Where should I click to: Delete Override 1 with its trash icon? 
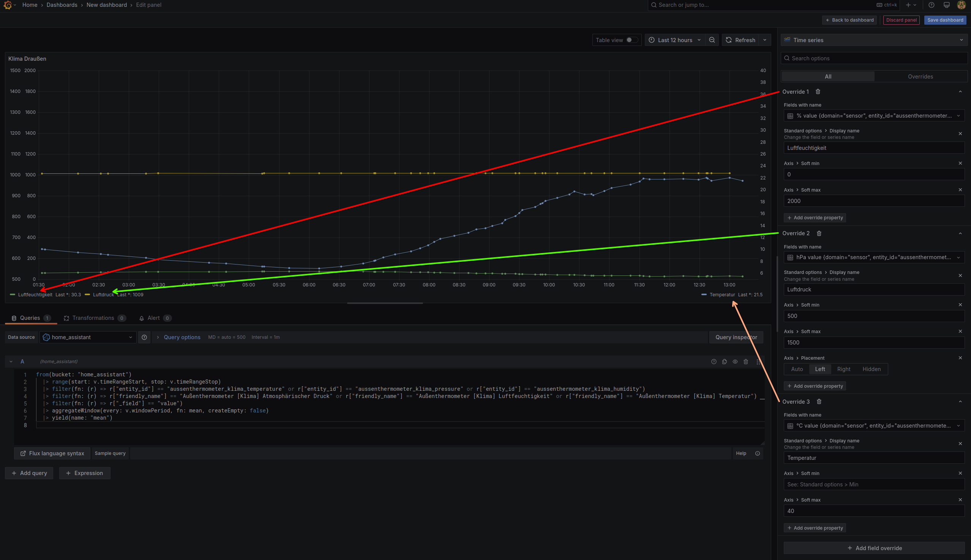point(818,91)
